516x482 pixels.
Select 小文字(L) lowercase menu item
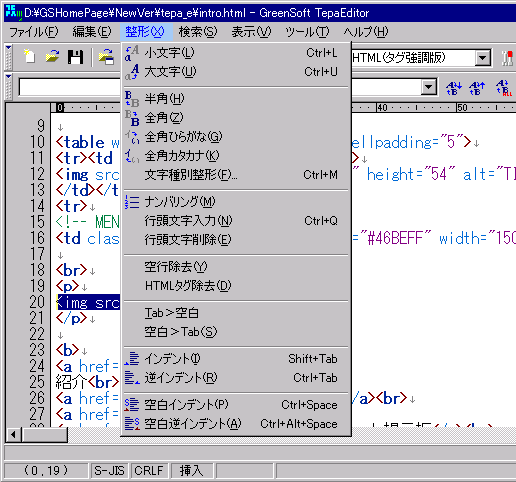point(236,53)
